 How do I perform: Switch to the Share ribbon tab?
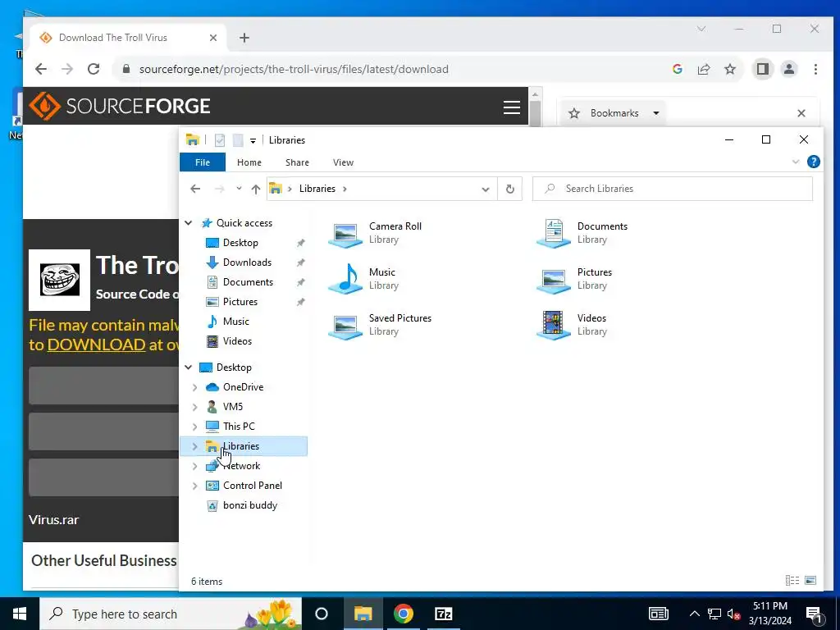(297, 162)
